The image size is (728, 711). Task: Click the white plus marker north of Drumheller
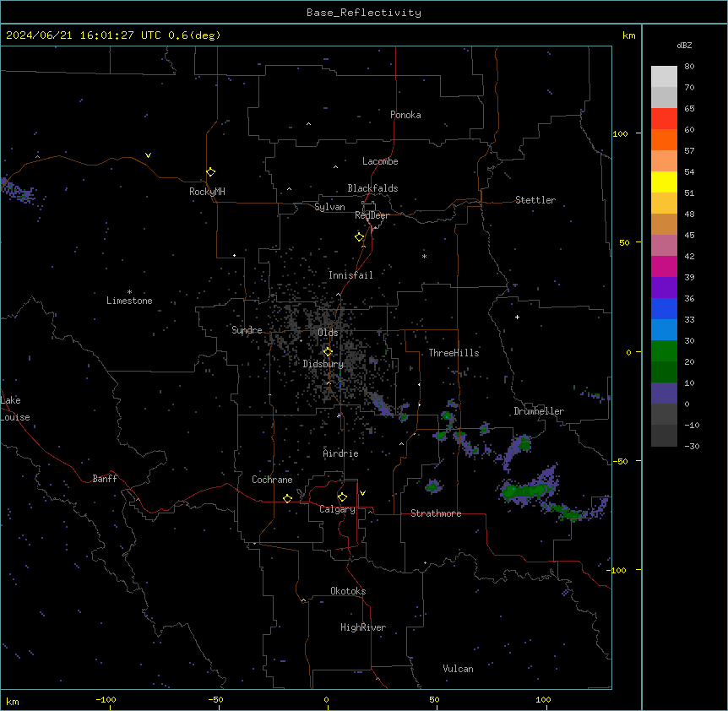[x=517, y=317]
